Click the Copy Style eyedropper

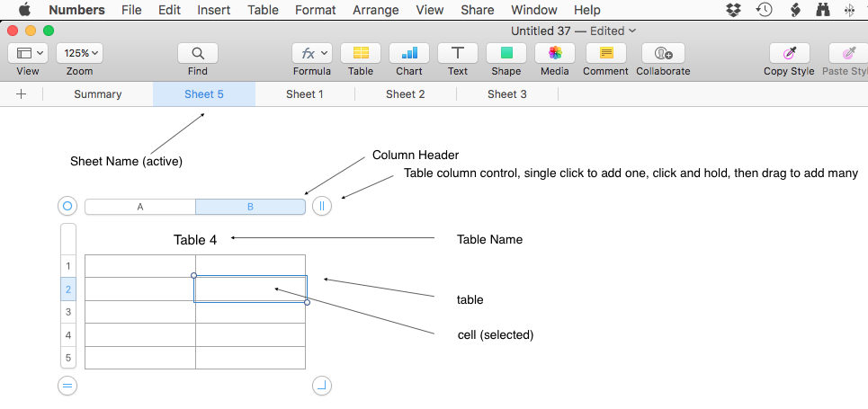[790, 53]
